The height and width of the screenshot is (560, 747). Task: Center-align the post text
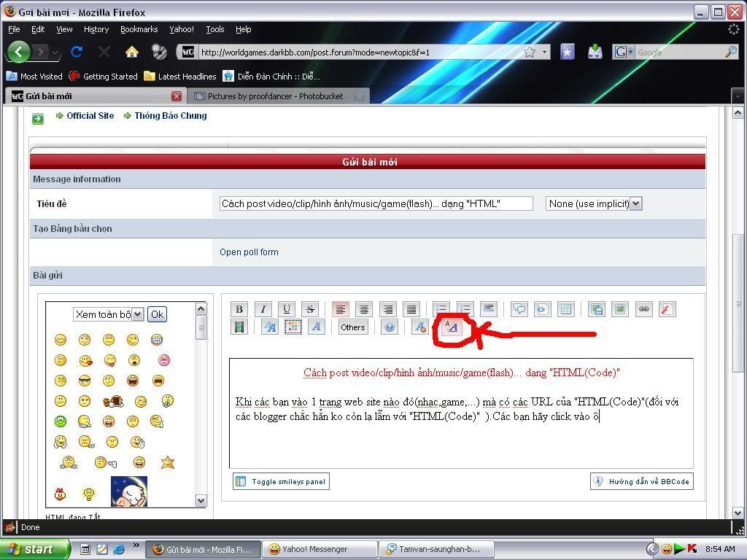click(x=364, y=309)
